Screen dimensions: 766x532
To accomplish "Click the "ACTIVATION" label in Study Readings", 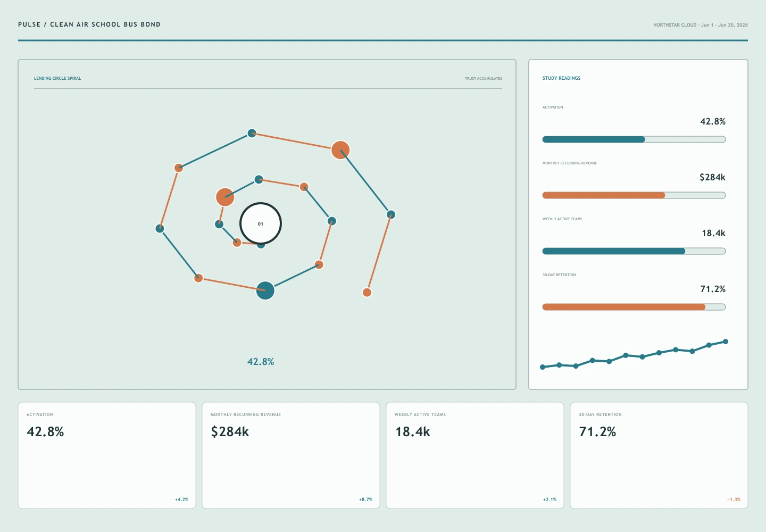I will point(553,107).
